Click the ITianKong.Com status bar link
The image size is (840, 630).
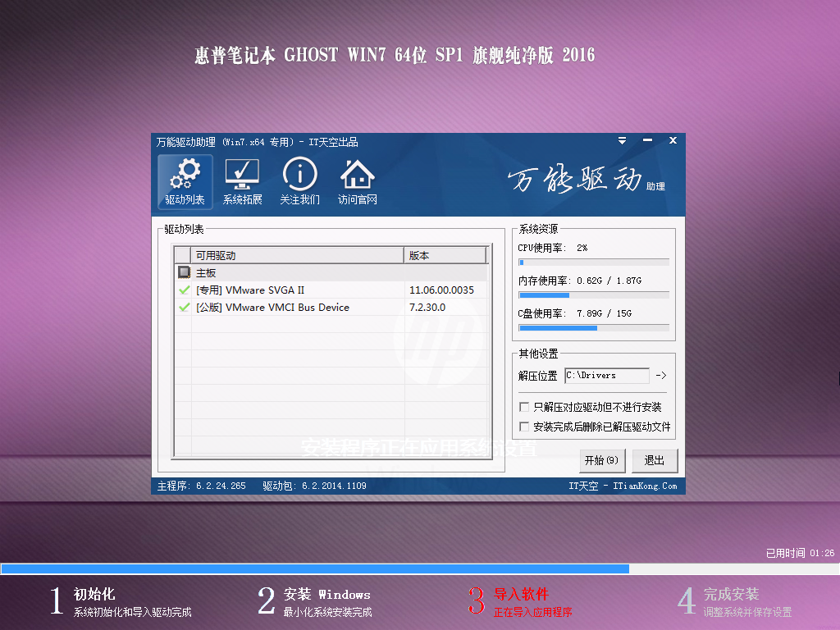tap(645, 486)
